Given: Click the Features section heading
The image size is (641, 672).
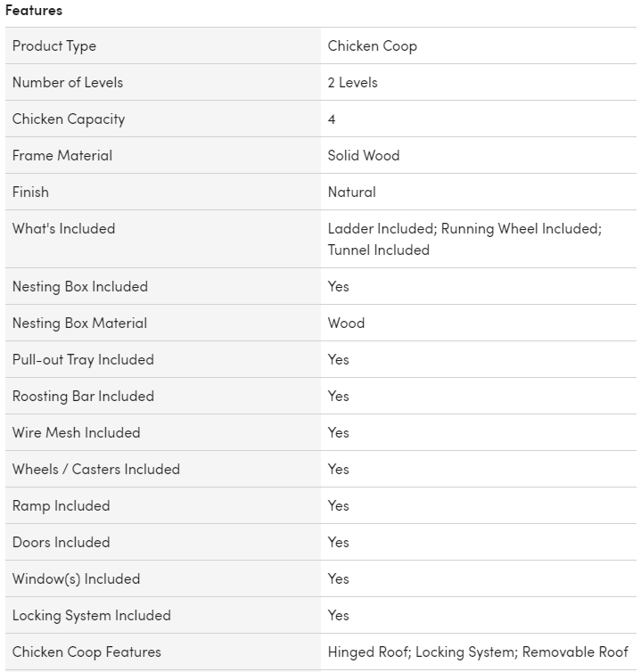Looking at the screenshot, I should (x=34, y=11).
